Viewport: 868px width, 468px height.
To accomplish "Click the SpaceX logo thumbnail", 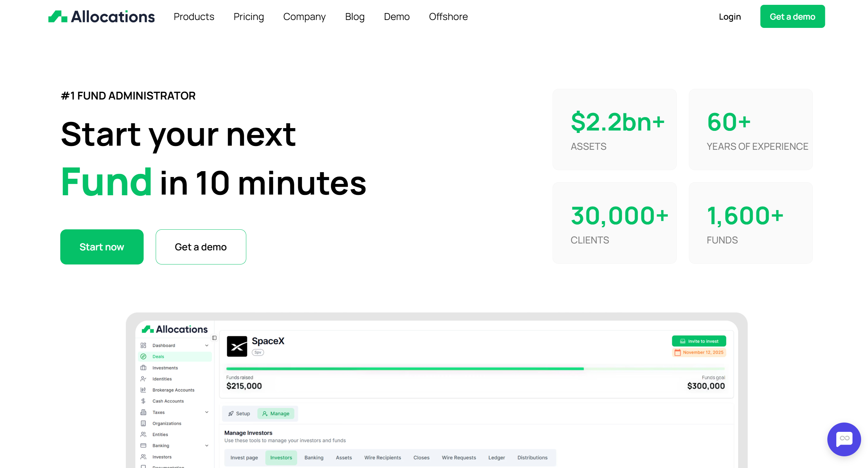I will tap(237, 346).
